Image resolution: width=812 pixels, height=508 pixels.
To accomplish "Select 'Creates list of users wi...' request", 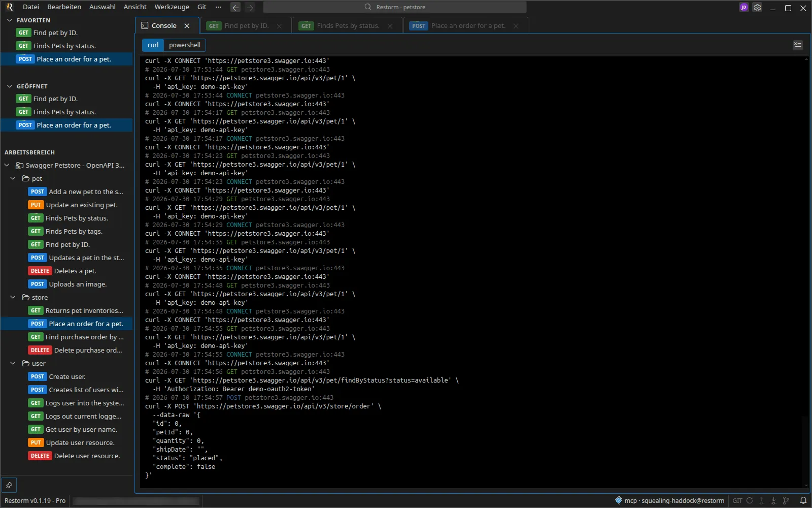I will 66,390.
